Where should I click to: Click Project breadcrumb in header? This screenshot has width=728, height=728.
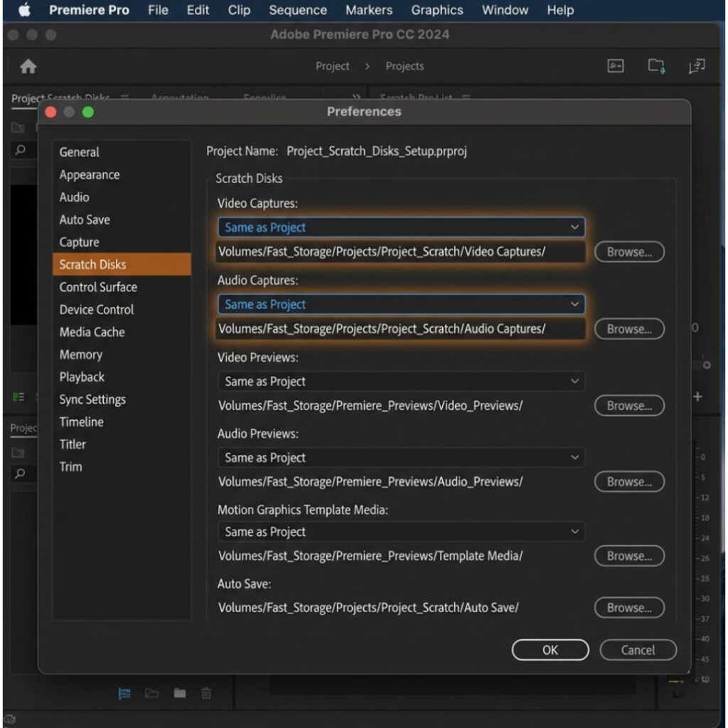(x=333, y=66)
